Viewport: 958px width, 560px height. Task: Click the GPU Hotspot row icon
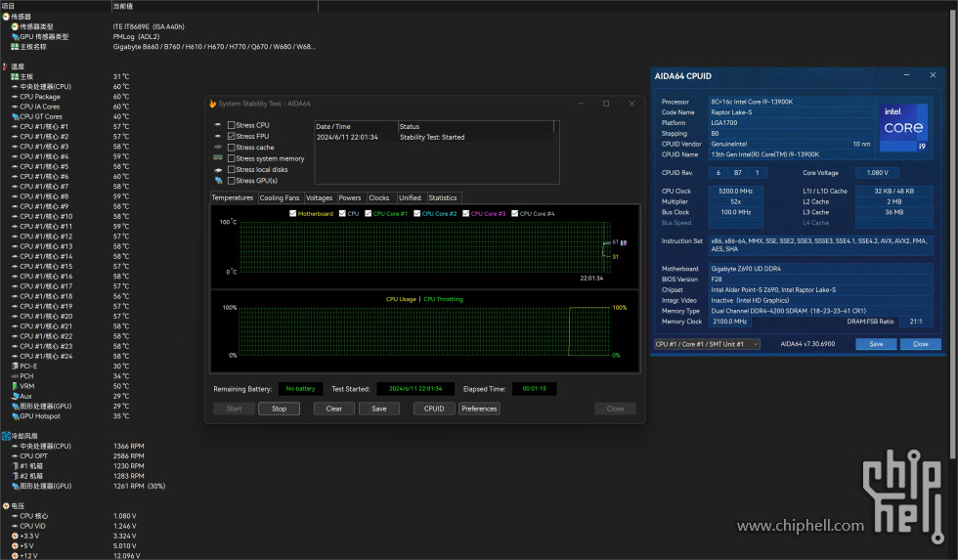(x=15, y=416)
